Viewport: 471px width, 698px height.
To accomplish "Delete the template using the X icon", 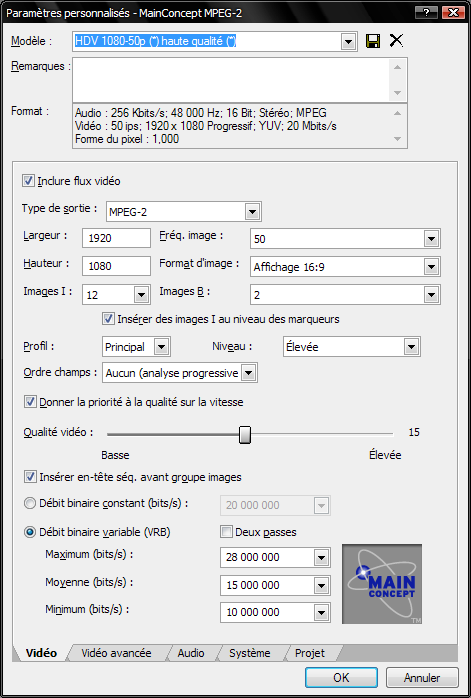I will point(396,41).
